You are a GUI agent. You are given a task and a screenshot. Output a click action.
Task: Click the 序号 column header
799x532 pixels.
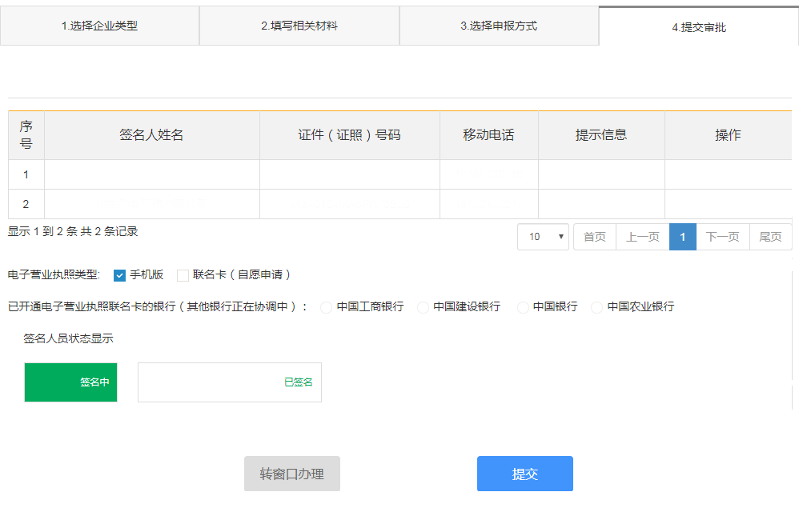[x=26, y=135]
